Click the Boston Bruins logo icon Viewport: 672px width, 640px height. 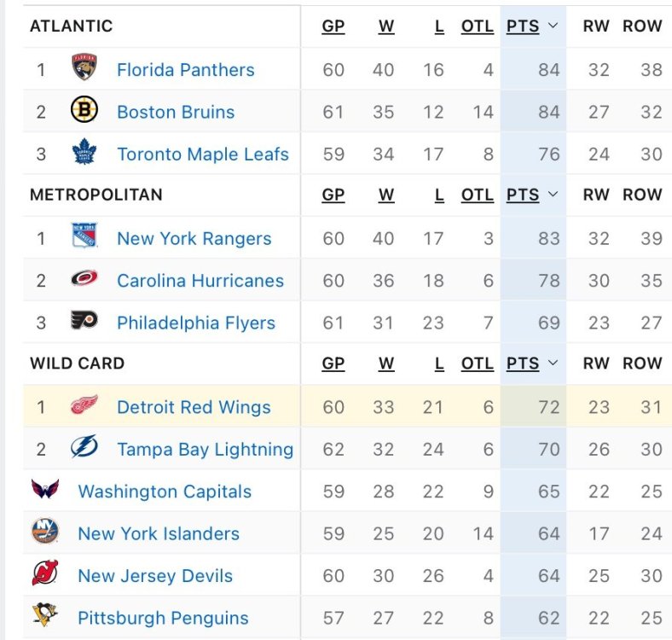click(84, 111)
